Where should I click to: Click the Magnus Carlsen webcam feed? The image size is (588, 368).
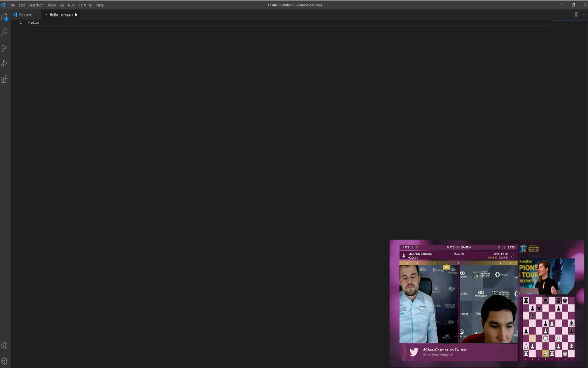(x=429, y=304)
